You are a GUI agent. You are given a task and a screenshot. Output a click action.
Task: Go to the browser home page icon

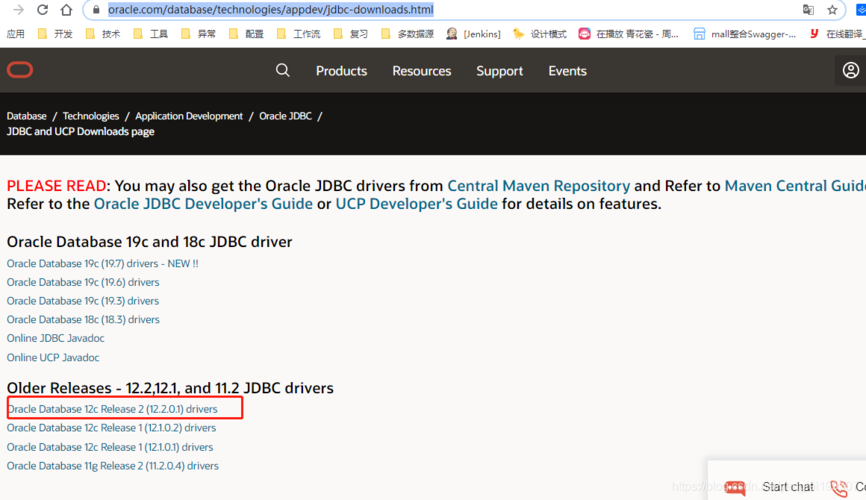[66, 10]
